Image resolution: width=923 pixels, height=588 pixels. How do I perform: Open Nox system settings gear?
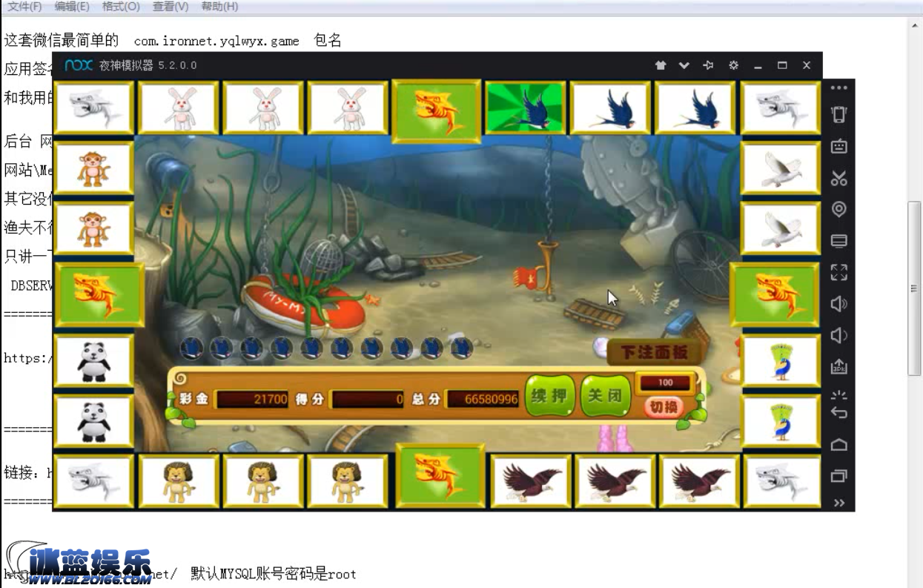(733, 65)
